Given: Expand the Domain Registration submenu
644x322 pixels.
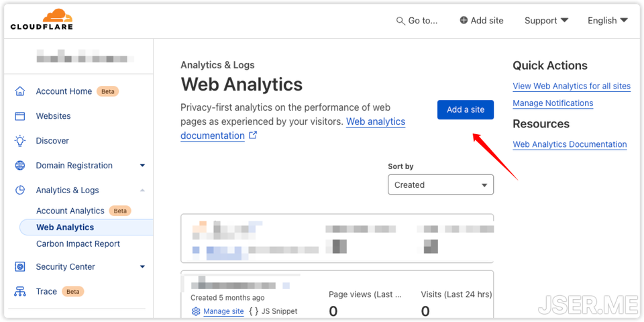Looking at the screenshot, I should 142,166.
